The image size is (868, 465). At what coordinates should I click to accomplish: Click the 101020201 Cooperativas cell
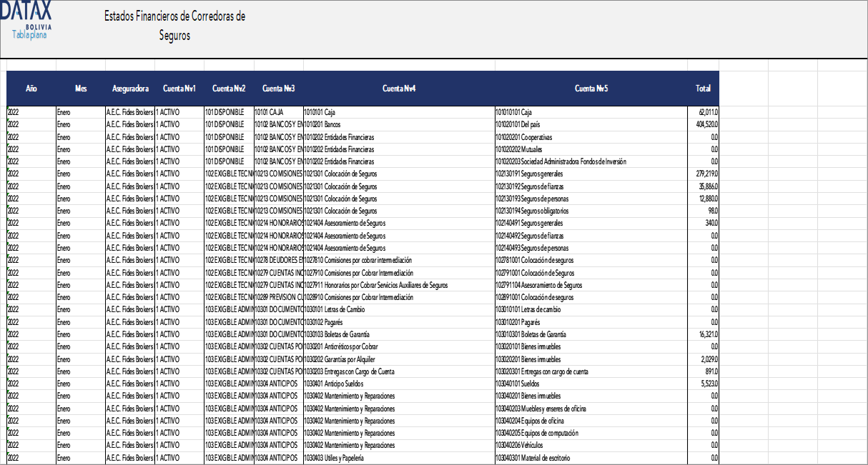pos(591,137)
